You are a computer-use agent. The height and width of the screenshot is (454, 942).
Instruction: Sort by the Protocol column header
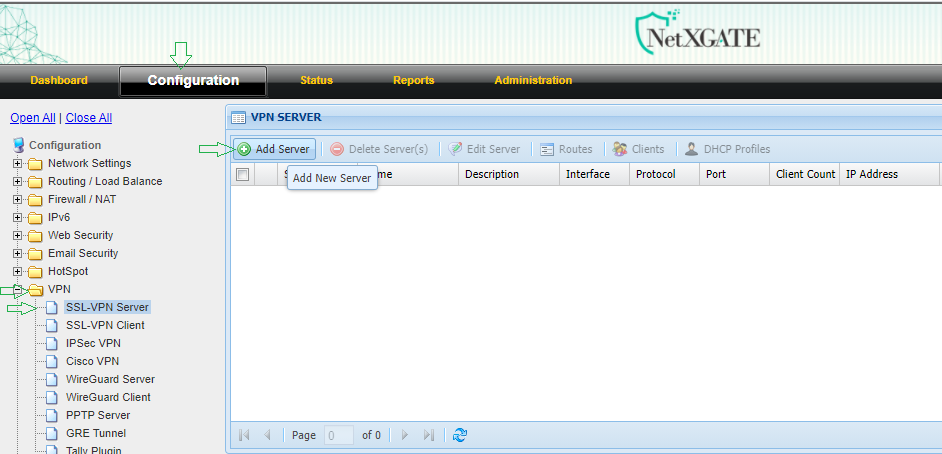[x=656, y=174]
